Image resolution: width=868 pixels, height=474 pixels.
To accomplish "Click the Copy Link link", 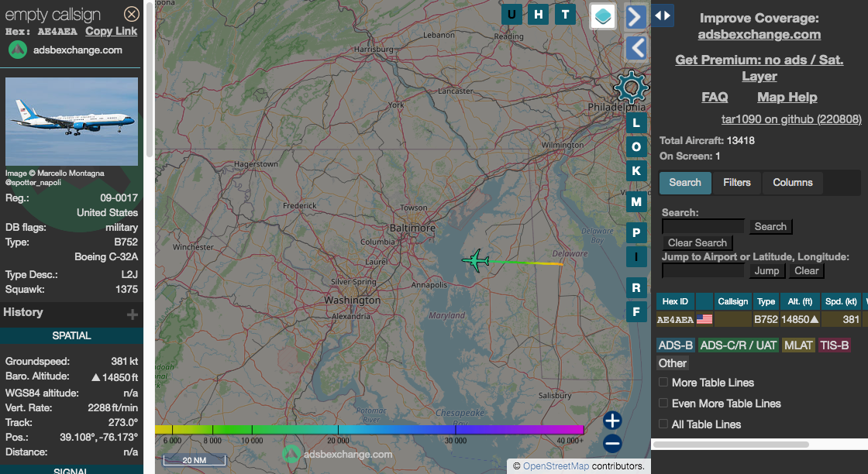I will (x=112, y=31).
